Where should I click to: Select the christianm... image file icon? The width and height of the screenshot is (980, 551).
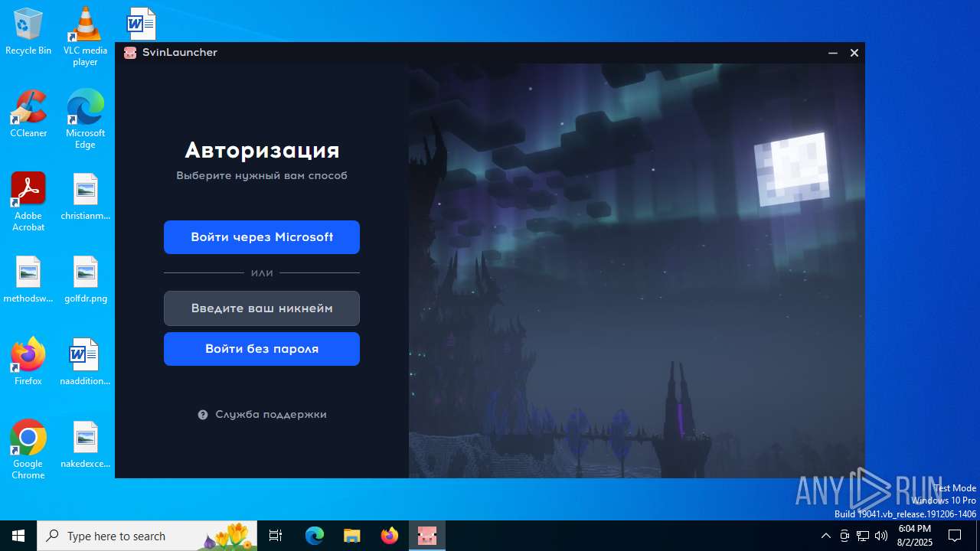(85, 197)
